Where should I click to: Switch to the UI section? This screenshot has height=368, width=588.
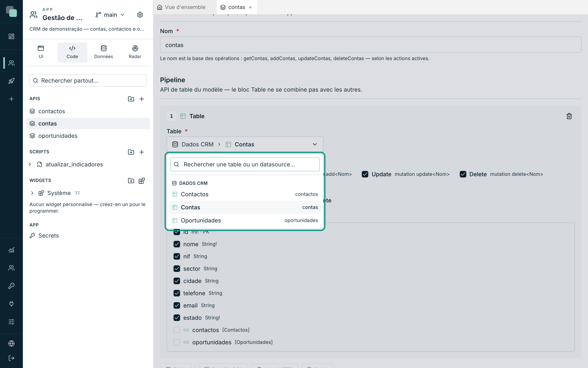(41, 52)
